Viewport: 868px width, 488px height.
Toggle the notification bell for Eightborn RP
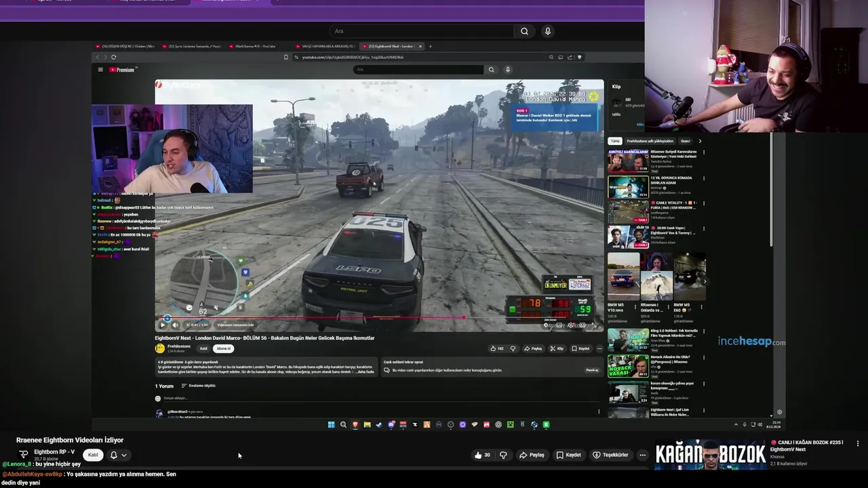(x=113, y=455)
